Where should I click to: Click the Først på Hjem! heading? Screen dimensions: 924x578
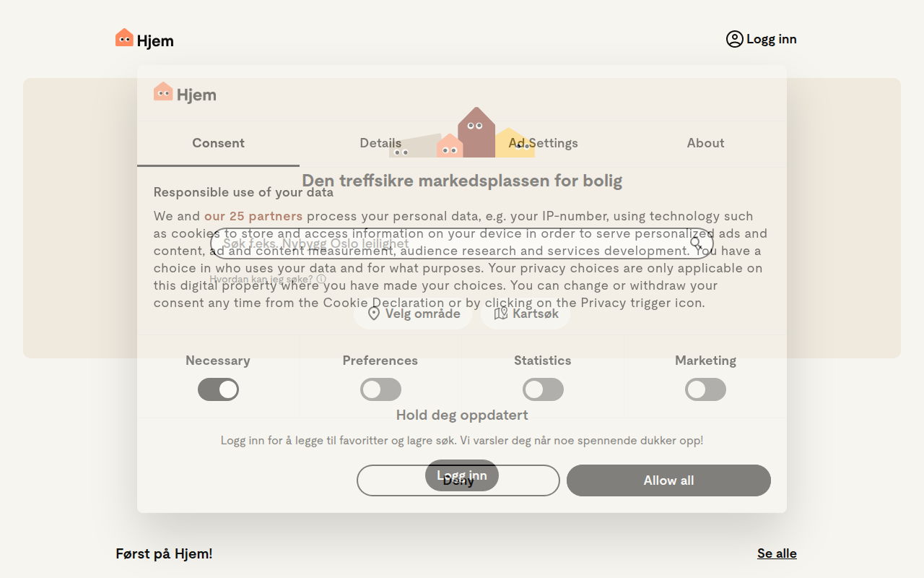point(164,553)
